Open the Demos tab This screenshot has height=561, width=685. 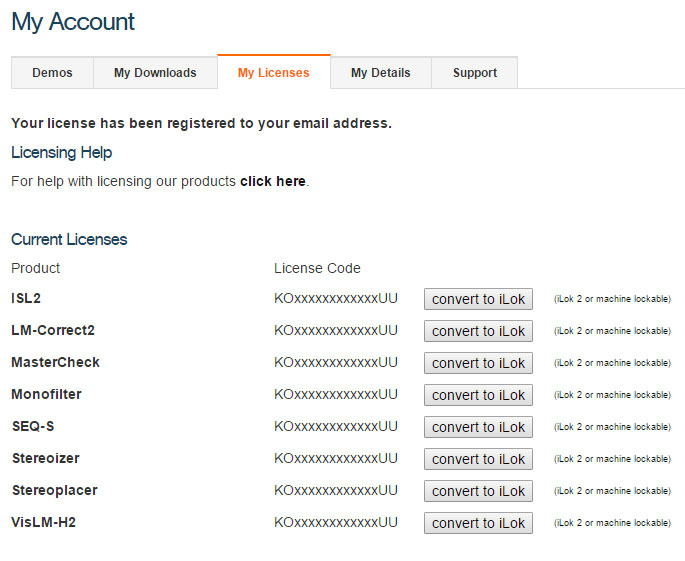(52, 73)
